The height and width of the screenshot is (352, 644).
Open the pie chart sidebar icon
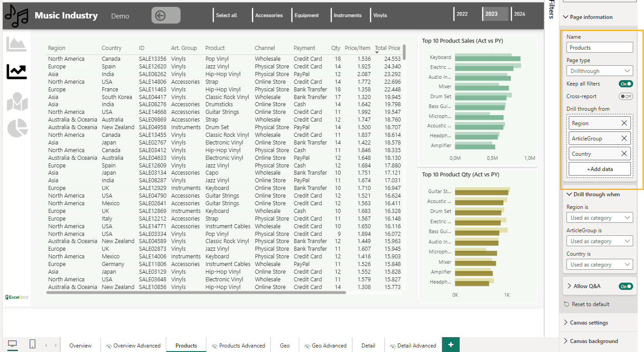[x=17, y=128]
